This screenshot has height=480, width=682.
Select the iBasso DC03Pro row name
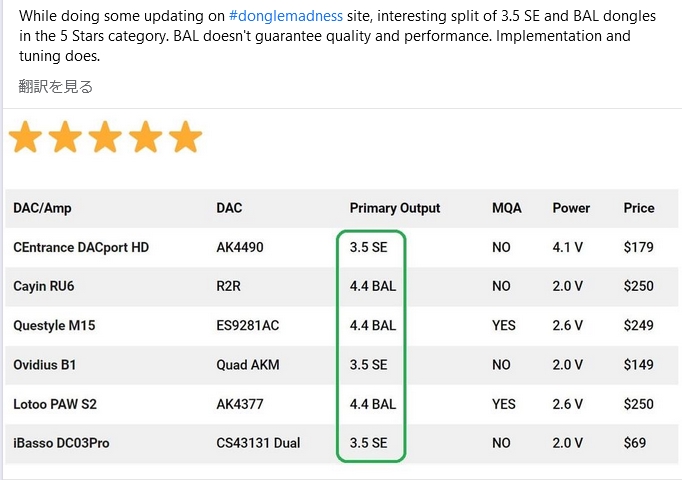coord(61,443)
